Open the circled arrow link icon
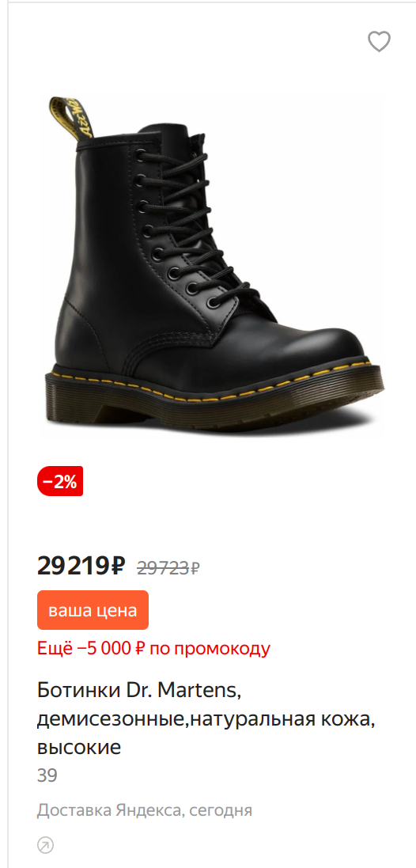This screenshot has width=416, height=868. [x=45, y=845]
